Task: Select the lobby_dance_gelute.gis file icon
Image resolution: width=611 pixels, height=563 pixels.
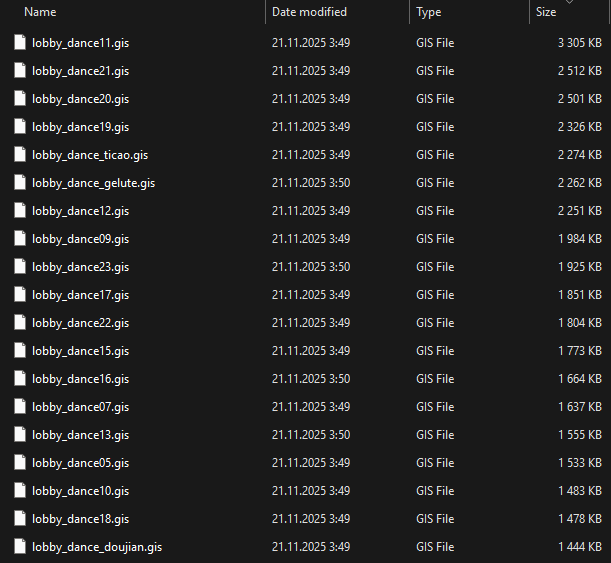Action: (x=20, y=183)
